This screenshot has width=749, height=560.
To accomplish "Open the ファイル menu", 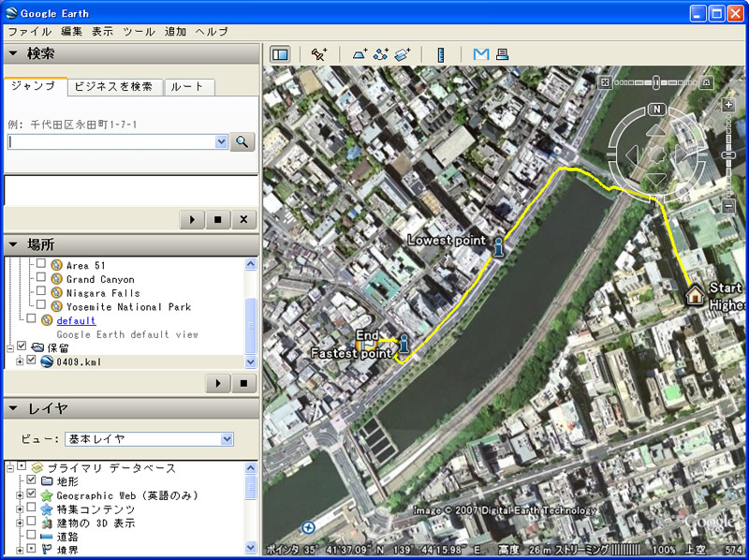I will point(30,32).
